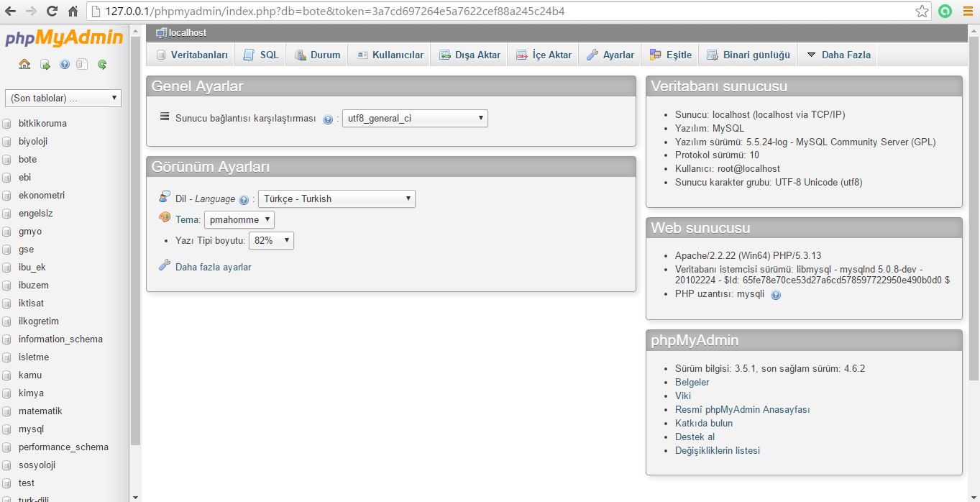Screen dimensions: 980x502
Task: Go to phpMyAdmin home via house icon
Action: pyautogui.click(x=24, y=64)
